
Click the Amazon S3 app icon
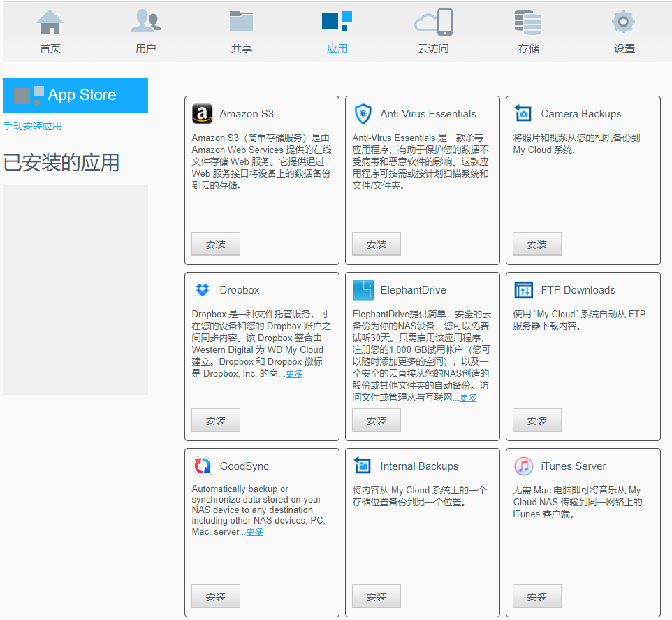[203, 114]
